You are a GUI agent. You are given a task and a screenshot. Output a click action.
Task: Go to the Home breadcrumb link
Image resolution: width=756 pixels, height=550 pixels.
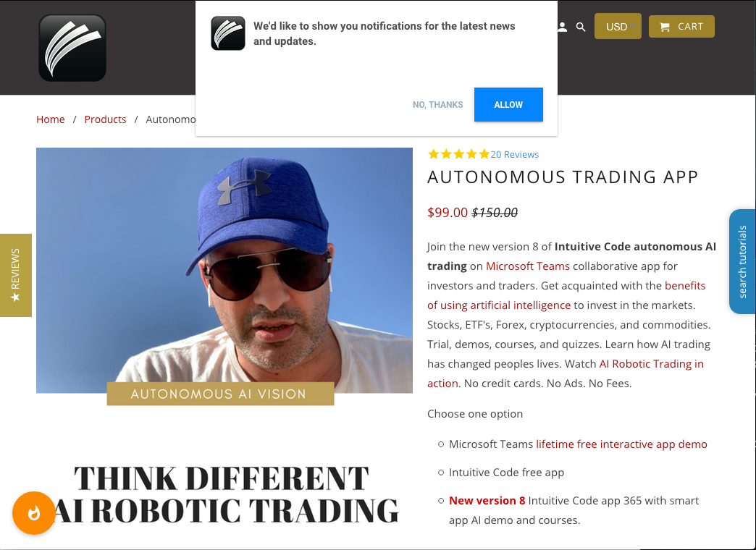coord(50,119)
